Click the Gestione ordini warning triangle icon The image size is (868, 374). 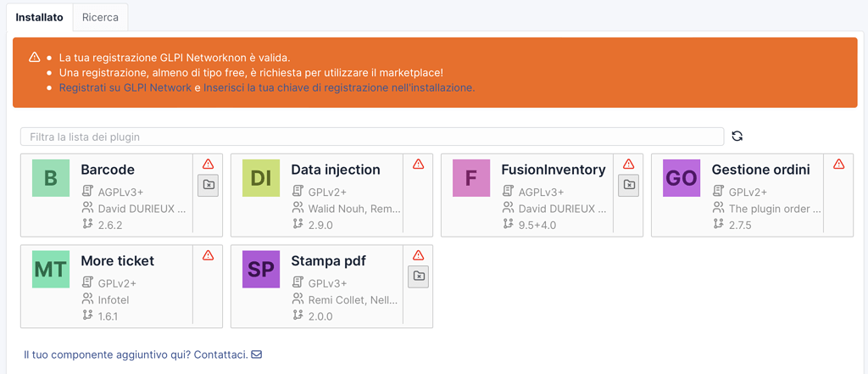(838, 165)
